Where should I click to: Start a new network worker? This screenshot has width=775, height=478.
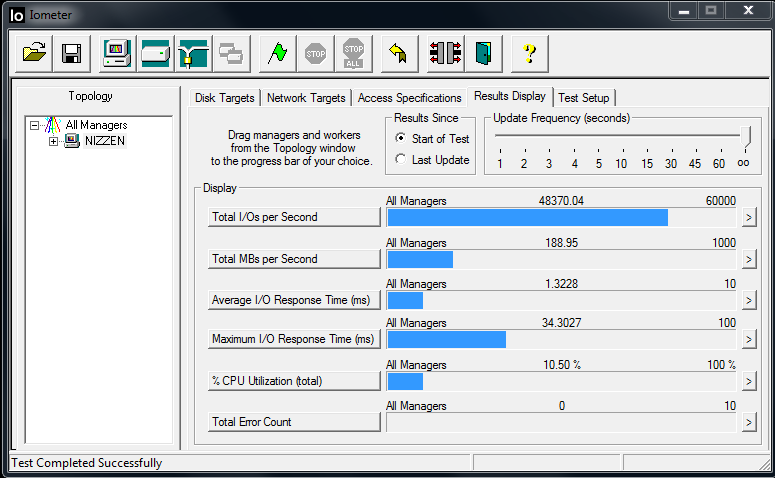(x=193, y=53)
